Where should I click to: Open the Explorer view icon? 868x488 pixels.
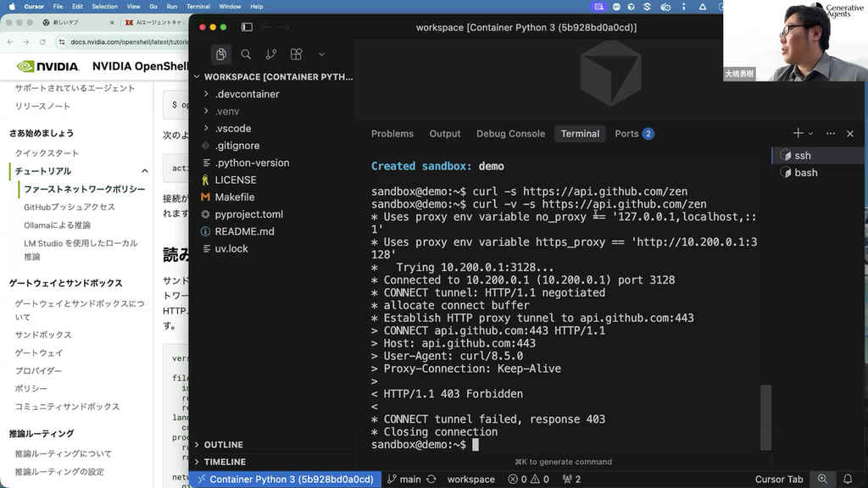(221, 54)
